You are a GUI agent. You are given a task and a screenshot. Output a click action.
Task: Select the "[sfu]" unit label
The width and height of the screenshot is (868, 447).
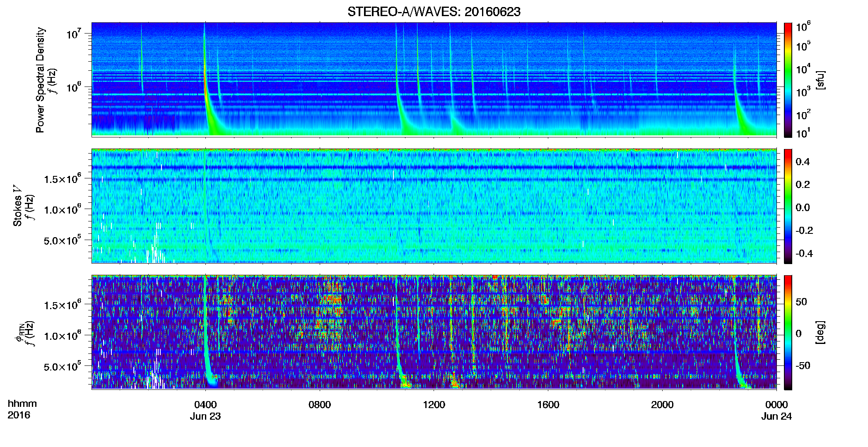820,80
